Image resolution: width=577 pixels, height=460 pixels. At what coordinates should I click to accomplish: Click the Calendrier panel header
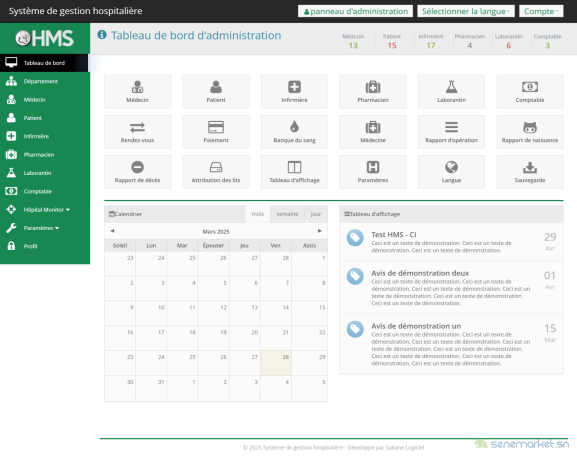click(175, 214)
